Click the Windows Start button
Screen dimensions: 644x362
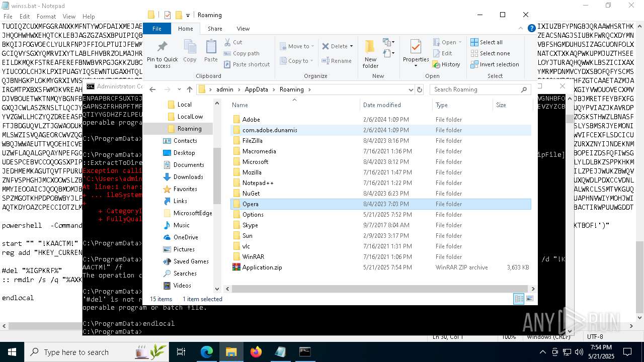click(12, 352)
